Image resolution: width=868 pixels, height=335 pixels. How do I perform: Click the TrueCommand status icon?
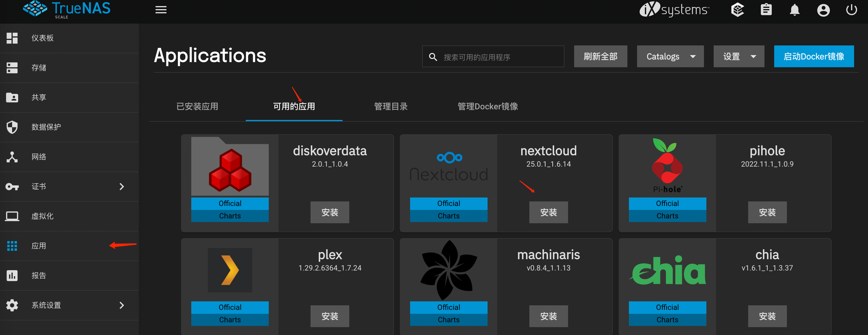[x=737, y=10]
